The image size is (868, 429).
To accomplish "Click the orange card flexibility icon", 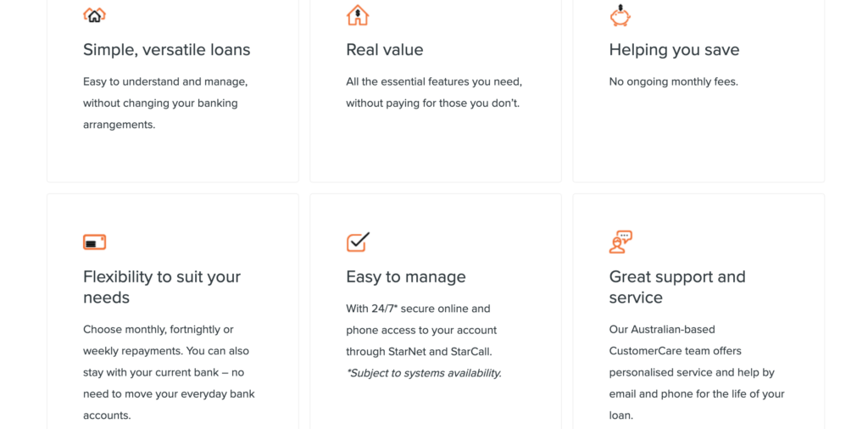I will (95, 242).
